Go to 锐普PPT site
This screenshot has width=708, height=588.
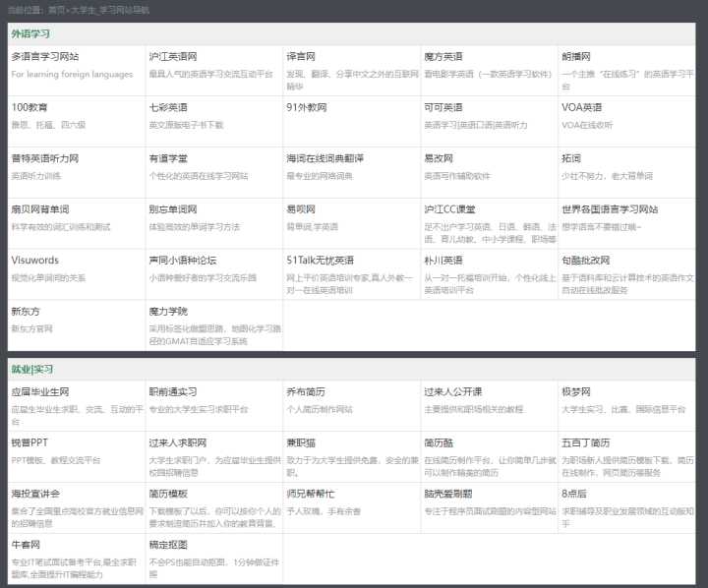point(29,442)
